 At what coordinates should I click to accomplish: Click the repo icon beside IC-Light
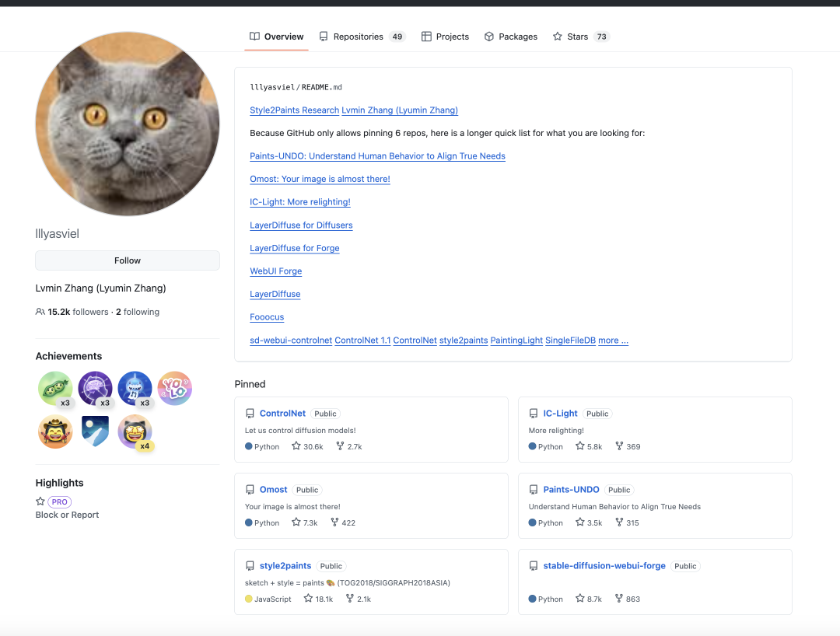[533, 414]
